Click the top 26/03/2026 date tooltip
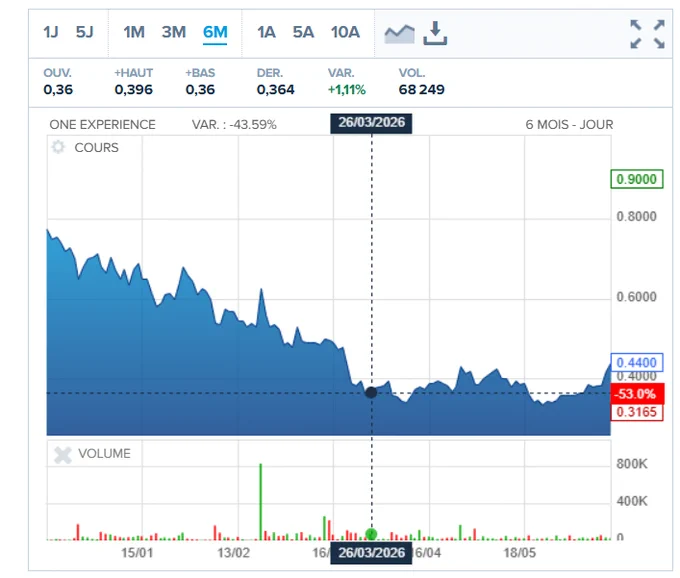This screenshot has height=578, width=680. point(371,123)
